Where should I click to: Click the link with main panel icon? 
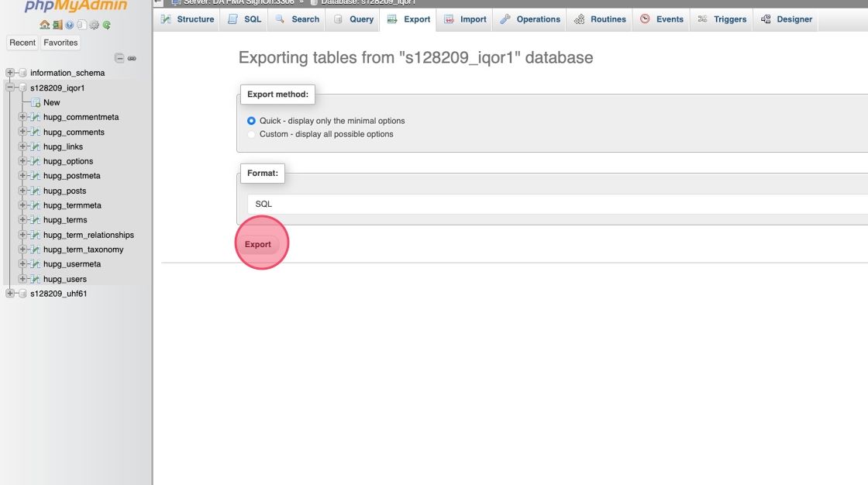tap(132, 58)
